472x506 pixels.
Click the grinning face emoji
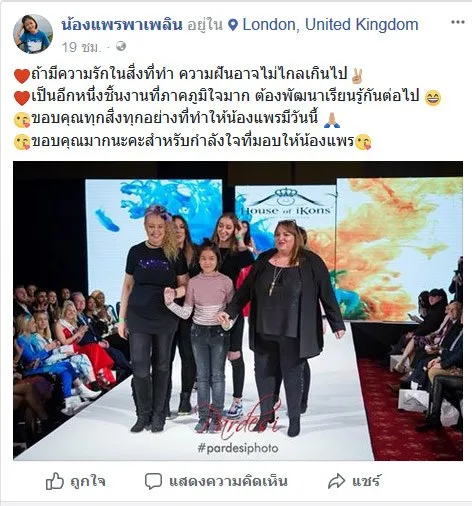[x=433, y=98]
